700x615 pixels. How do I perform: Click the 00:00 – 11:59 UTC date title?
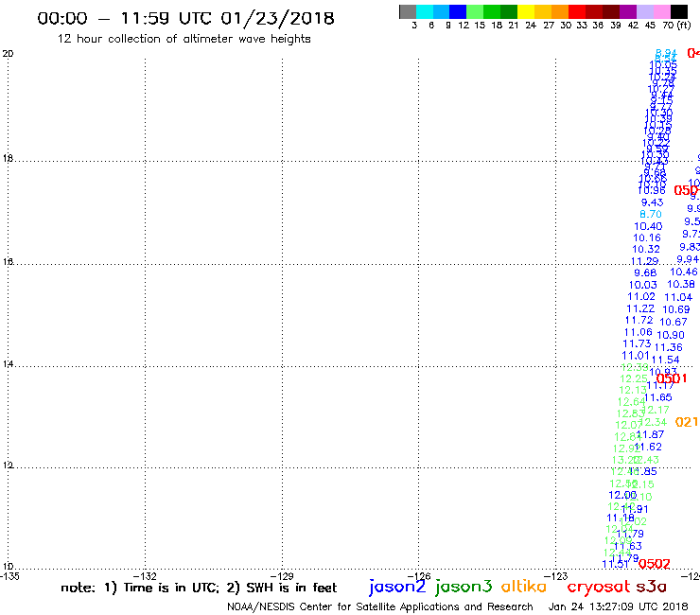coord(185,18)
